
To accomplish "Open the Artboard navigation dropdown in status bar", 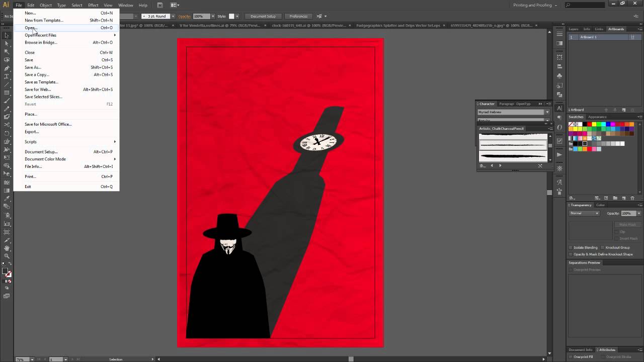I will pos(65,359).
